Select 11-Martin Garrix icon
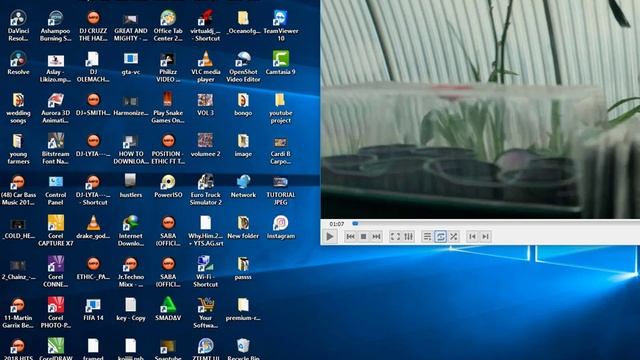This screenshot has width=640, height=360. point(18,313)
